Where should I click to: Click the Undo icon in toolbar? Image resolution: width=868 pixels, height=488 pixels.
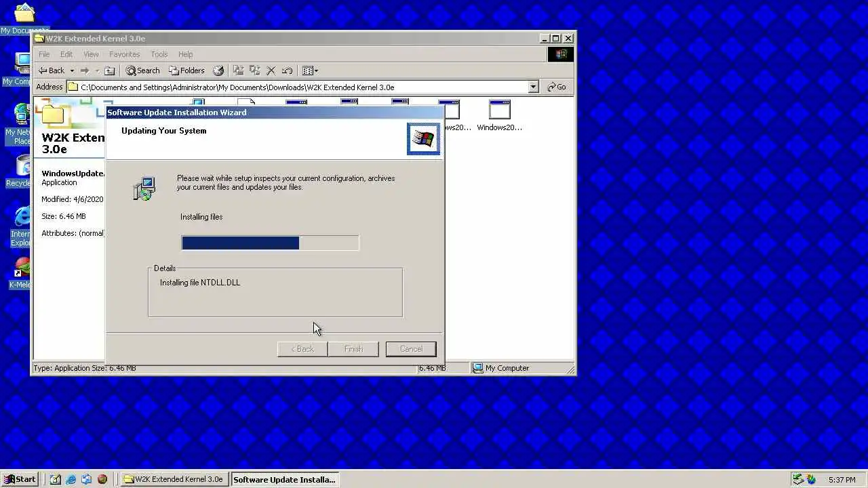tap(288, 70)
